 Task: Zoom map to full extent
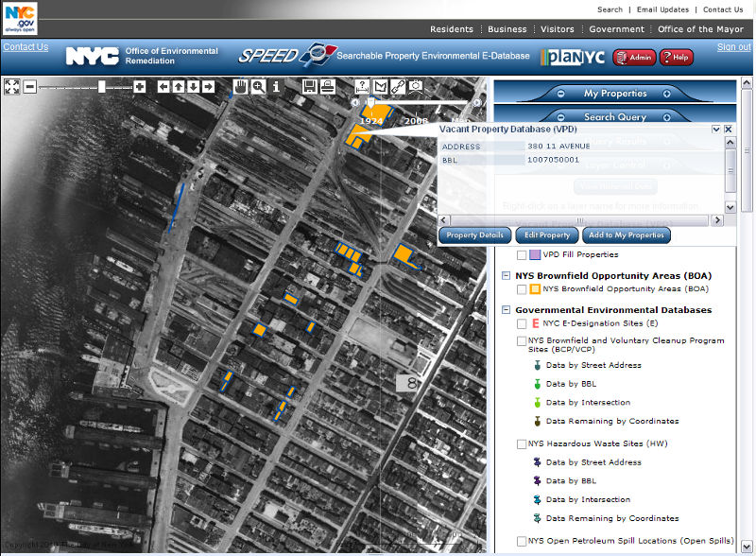click(x=12, y=87)
